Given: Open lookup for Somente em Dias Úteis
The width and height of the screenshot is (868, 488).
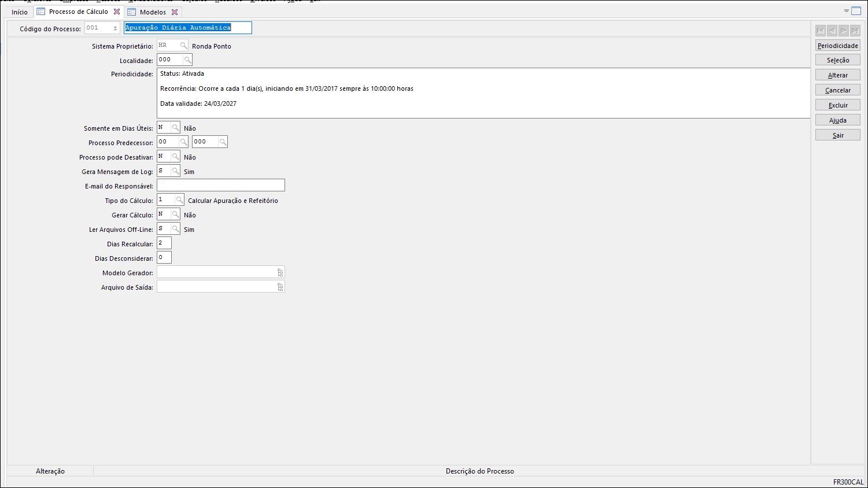Looking at the screenshot, I should [175, 128].
